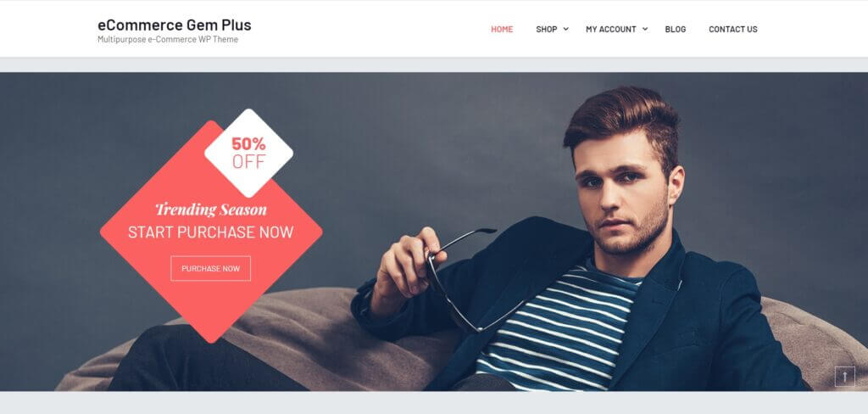Click the Trending Season script text
The image size is (868, 414).
(x=211, y=210)
